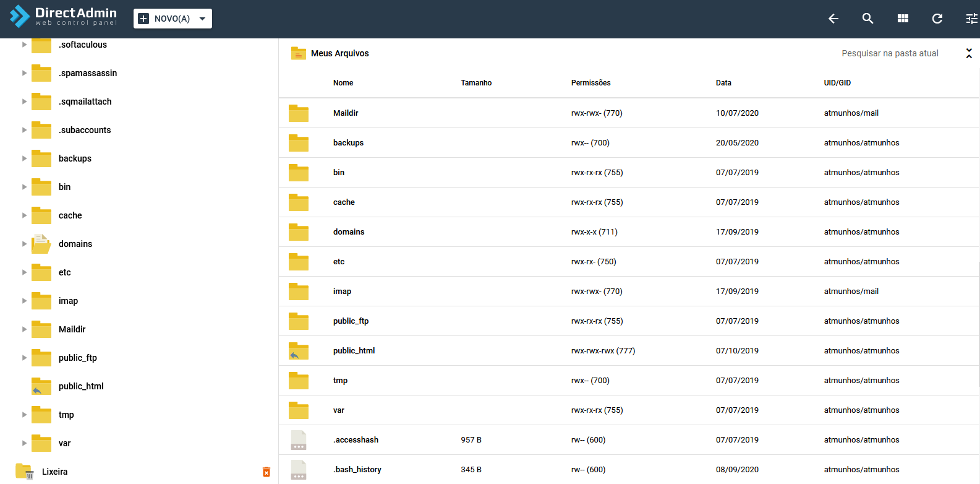Viewport: 980px width, 484px height.
Task: Select Maildir in the sidebar tree
Action: pyautogui.click(x=72, y=329)
